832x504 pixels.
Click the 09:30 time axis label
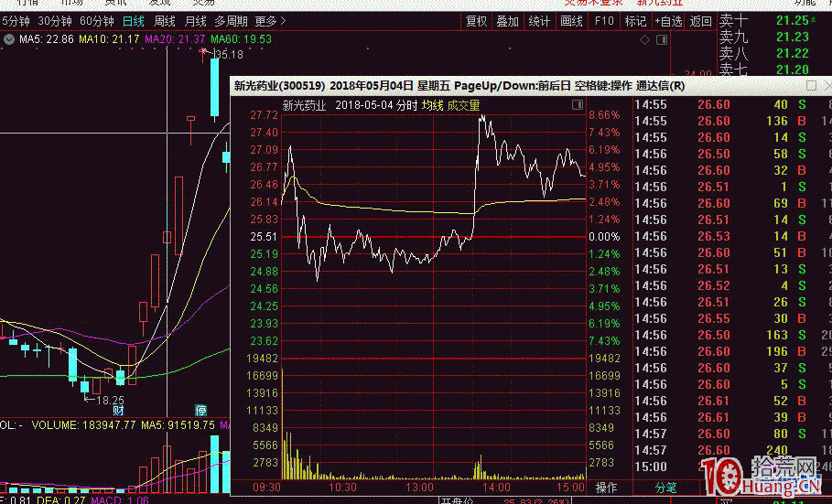[266, 488]
